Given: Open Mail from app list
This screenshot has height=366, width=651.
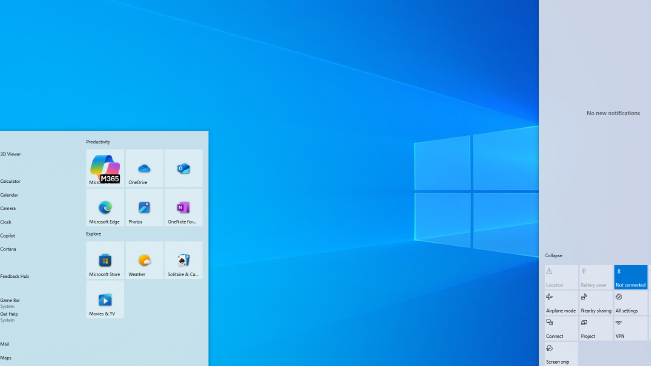Looking at the screenshot, I should 5,344.
